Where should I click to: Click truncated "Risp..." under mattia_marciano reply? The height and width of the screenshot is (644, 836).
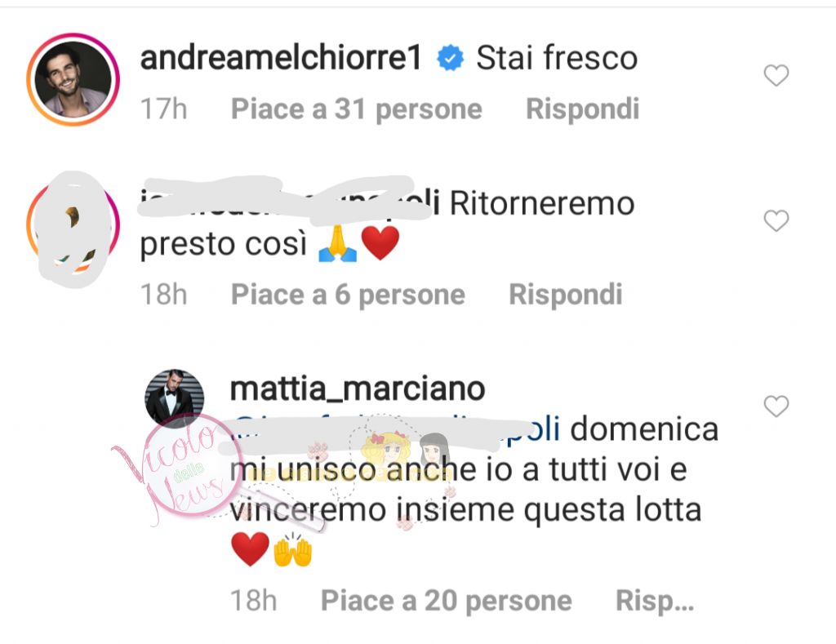tap(655, 601)
